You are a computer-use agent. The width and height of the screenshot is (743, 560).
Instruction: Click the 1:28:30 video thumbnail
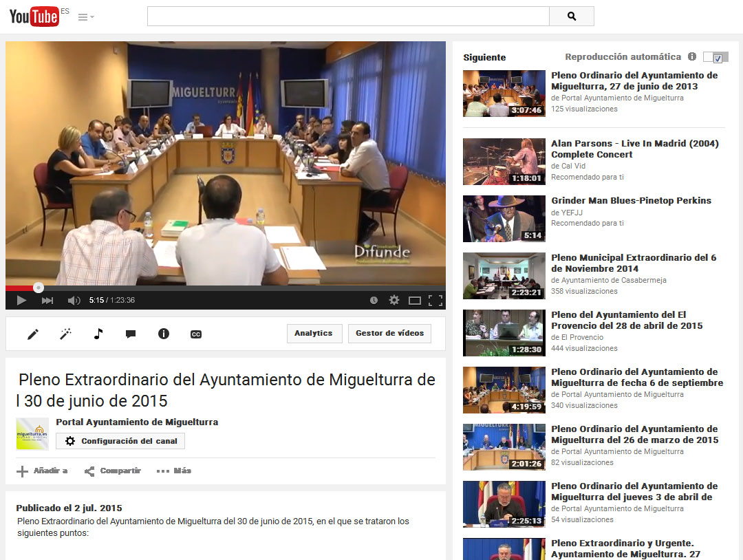[x=504, y=332]
